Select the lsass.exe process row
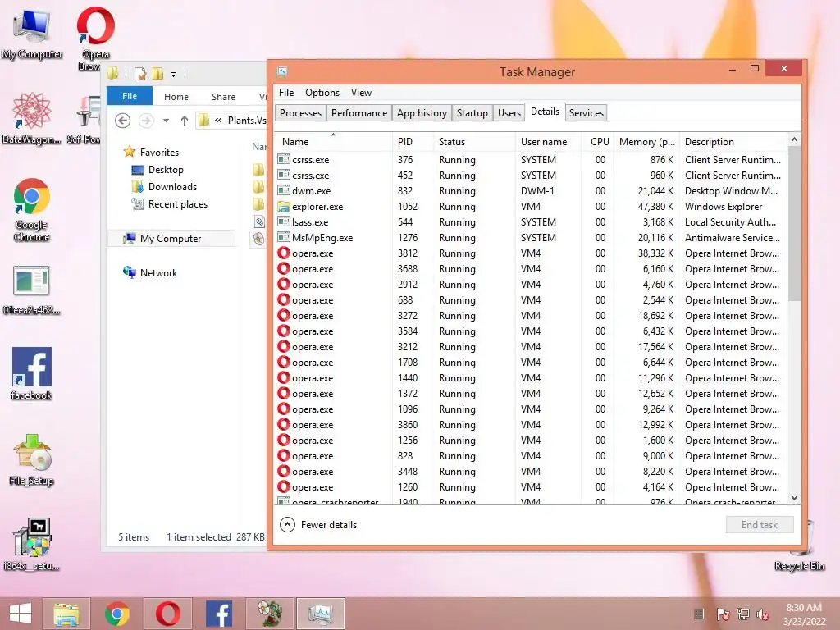840x630 pixels. click(532, 221)
